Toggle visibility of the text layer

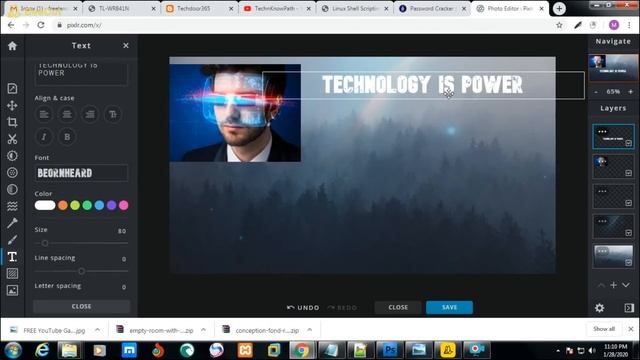tap(629, 143)
